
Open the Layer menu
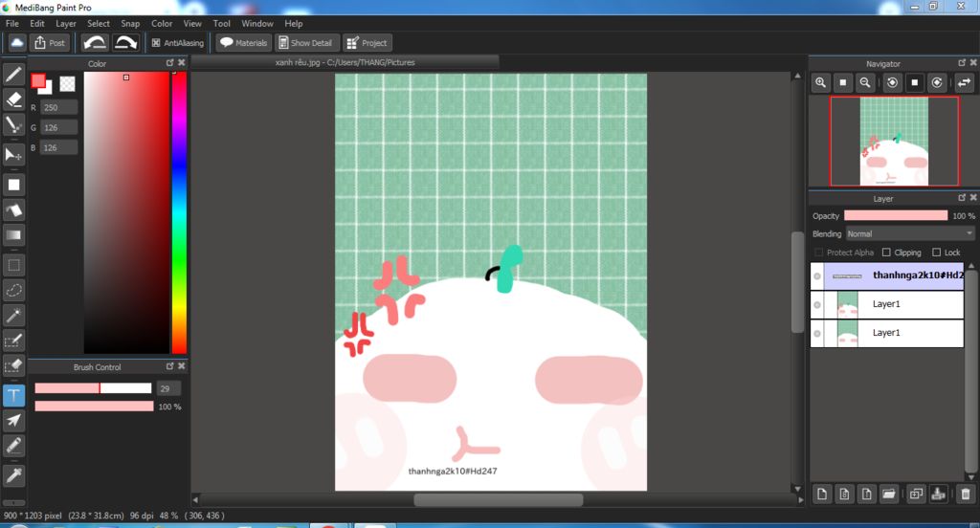pyautogui.click(x=66, y=23)
